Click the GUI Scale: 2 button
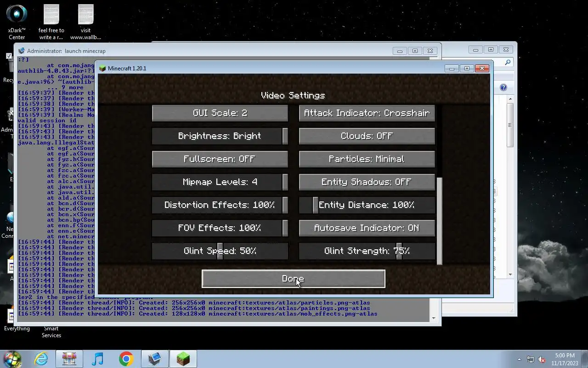 point(220,113)
